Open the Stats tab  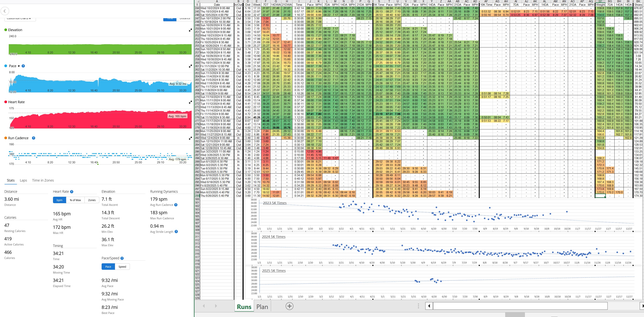[x=11, y=180]
